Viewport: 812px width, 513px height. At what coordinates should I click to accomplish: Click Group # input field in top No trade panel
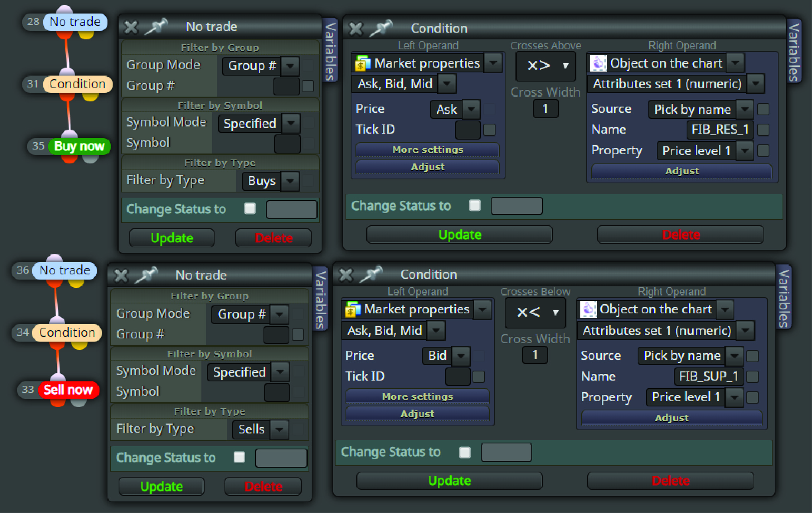point(287,86)
